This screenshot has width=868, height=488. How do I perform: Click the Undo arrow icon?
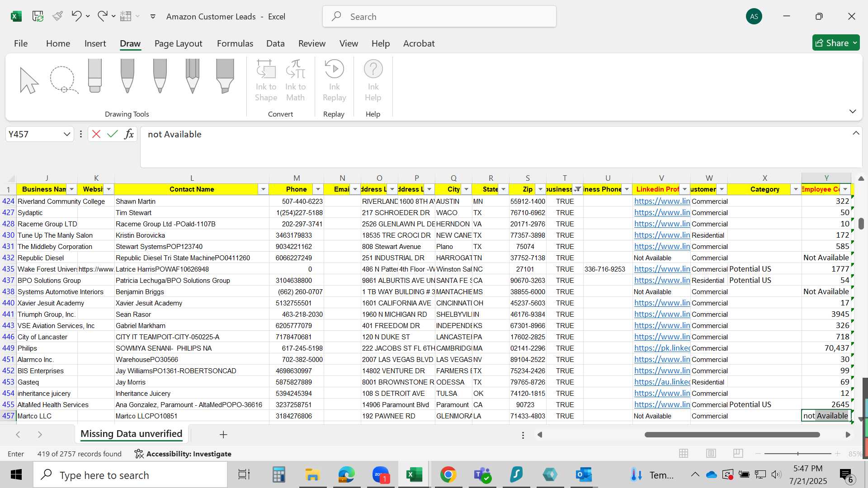[76, 16]
